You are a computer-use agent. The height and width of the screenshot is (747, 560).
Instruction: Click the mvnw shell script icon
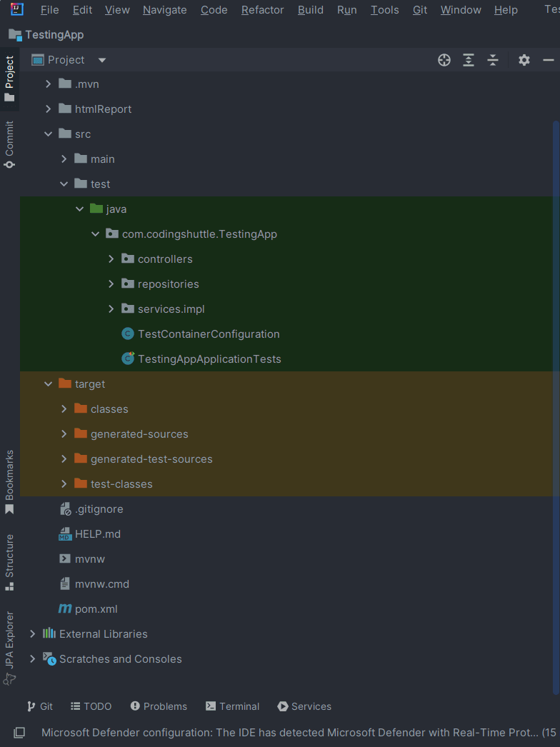65,558
